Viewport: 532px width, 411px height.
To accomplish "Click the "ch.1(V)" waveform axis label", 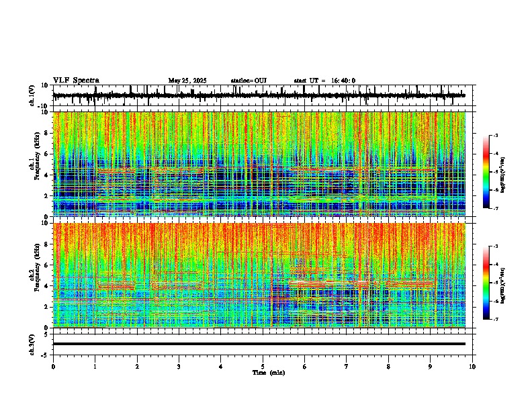I will click(x=32, y=95).
